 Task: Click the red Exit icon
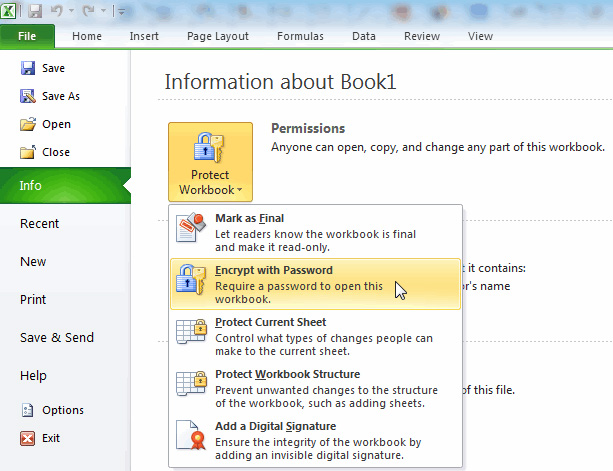pos(28,438)
